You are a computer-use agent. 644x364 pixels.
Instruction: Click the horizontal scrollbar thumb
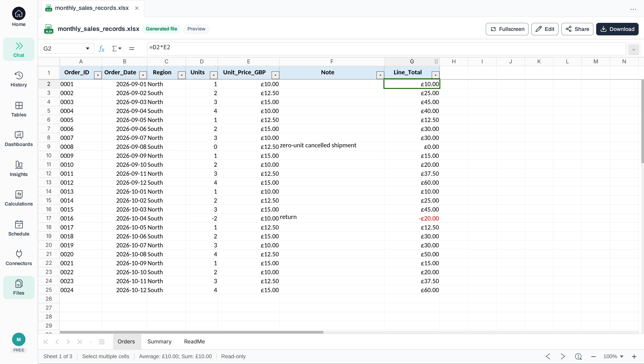191,332
